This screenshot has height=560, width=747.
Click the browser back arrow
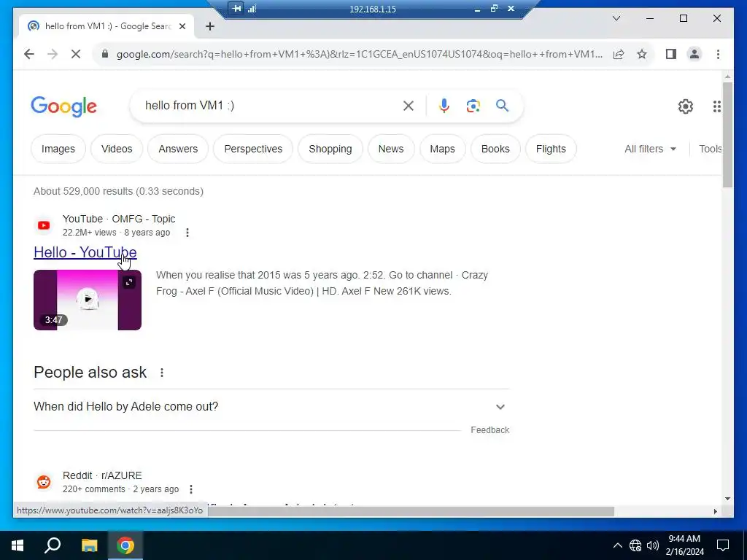(x=29, y=54)
